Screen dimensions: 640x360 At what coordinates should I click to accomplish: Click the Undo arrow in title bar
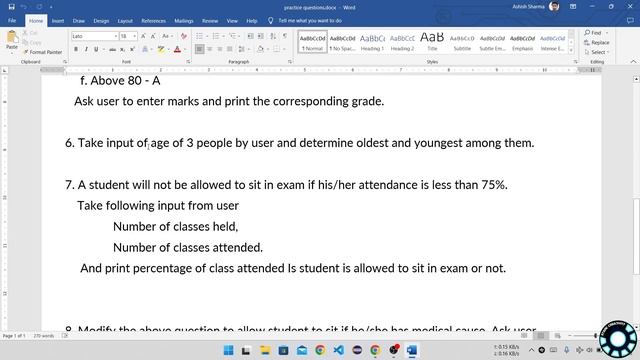pyautogui.click(x=24, y=7)
